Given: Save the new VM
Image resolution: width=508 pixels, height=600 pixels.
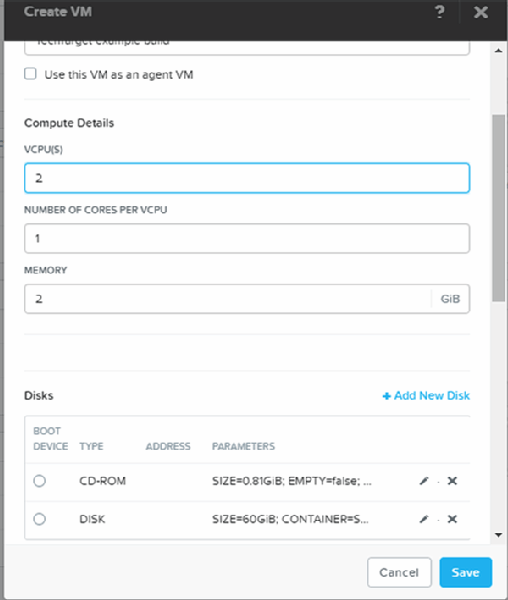Looking at the screenshot, I should 466,572.
